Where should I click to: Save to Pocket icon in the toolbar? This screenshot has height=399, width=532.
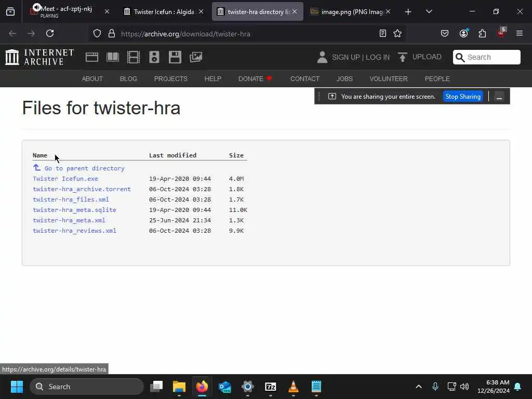click(445, 33)
